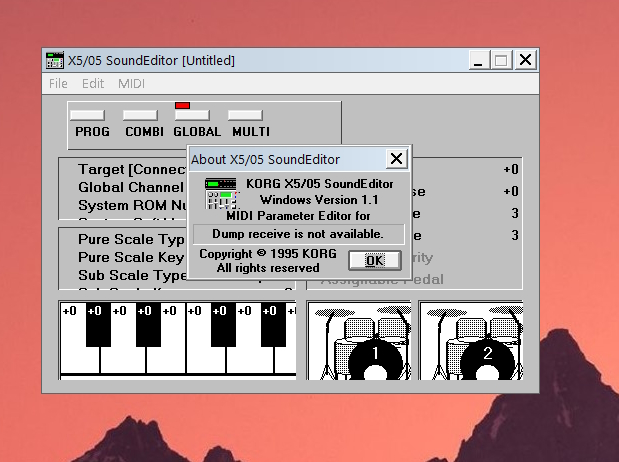Click 'Windows Version 1.1' text
The width and height of the screenshot is (619, 462).
coord(319,200)
